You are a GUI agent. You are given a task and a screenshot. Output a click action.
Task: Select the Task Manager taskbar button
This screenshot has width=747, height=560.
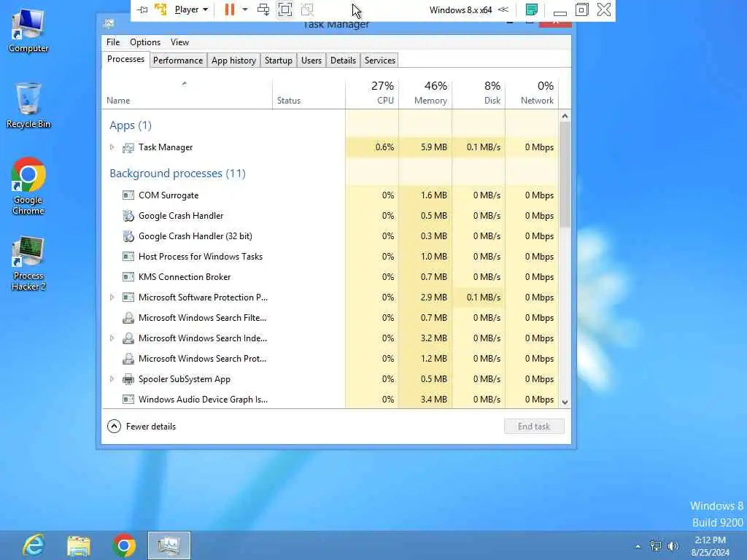coord(169,545)
